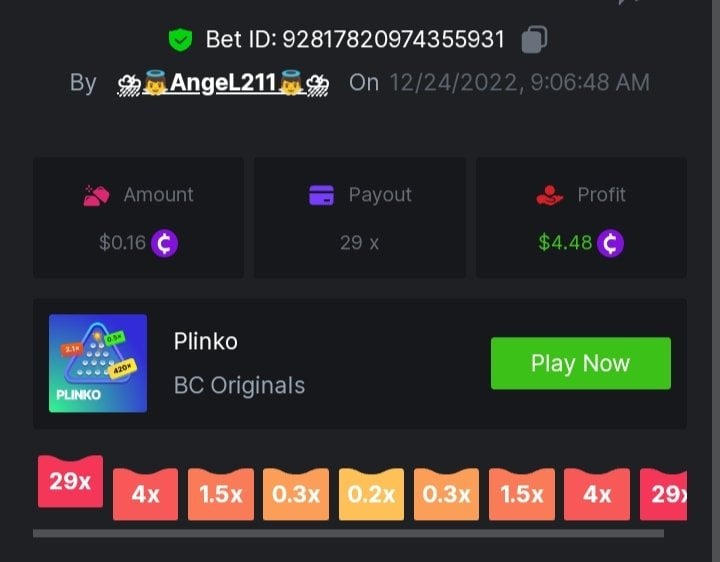Click the green verified shield icon
This screenshot has height=562, width=720.
(x=180, y=39)
